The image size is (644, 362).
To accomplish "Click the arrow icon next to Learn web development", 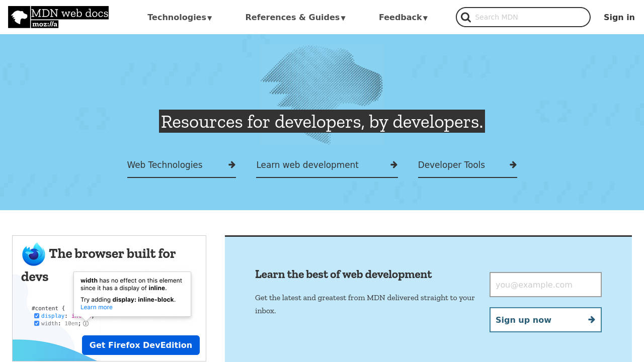I will (393, 164).
